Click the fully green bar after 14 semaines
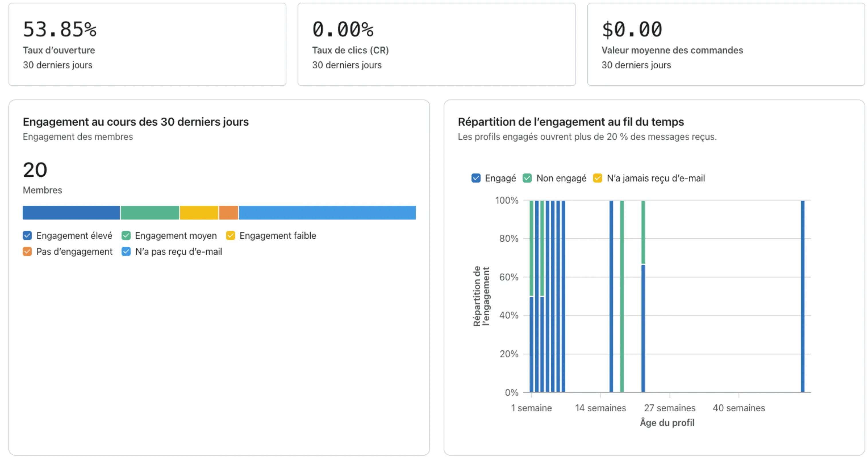 (622, 297)
